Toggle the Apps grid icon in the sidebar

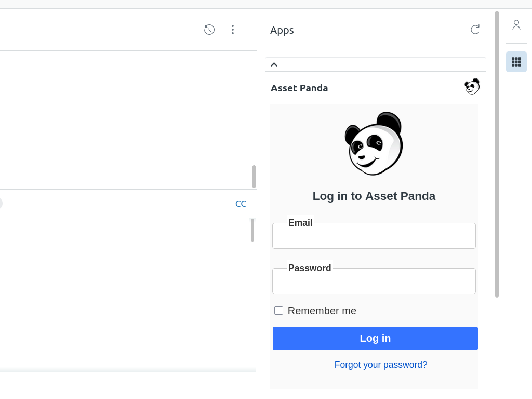coord(516,62)
